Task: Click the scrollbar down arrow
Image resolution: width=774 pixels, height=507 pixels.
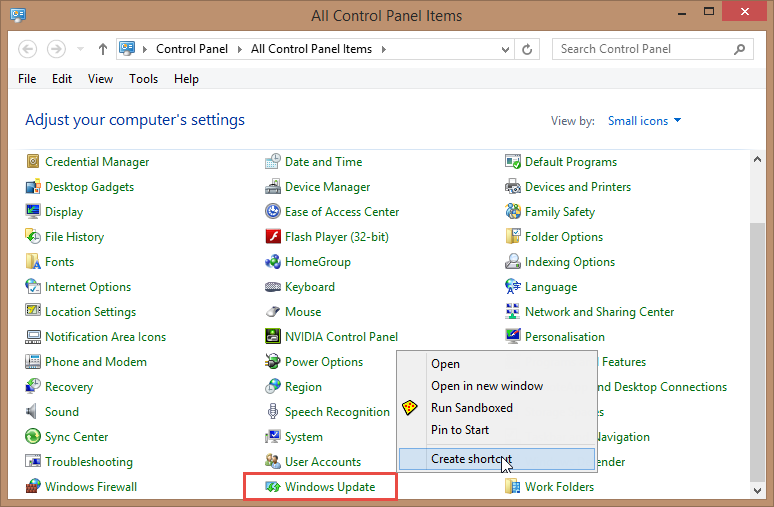Action: tap(757, 490)
